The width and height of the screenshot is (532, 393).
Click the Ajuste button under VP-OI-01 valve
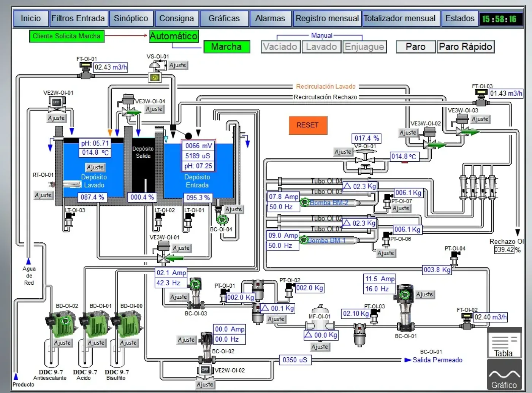tap(343, 152)
